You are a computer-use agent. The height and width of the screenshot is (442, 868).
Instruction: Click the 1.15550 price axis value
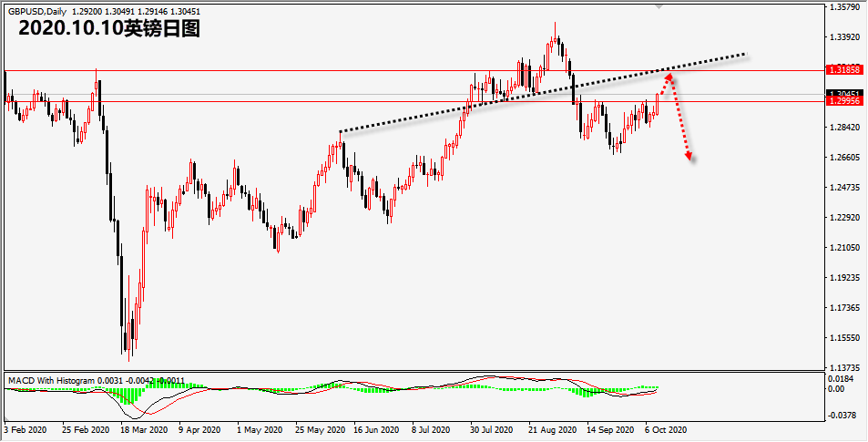(x=846, y=338)
